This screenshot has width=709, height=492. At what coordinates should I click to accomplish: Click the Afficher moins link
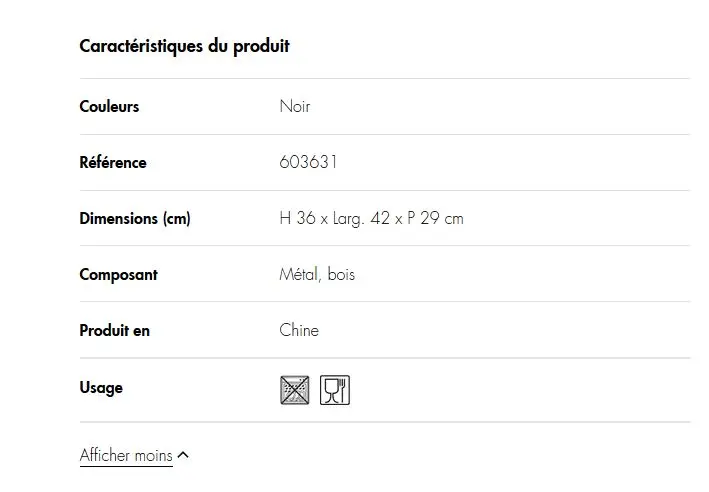(x=126, y=455)
